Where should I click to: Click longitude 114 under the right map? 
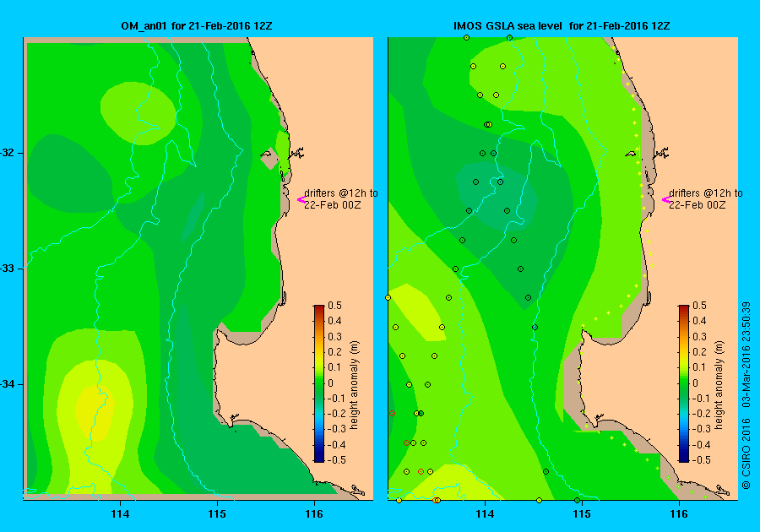coord(486,514)
